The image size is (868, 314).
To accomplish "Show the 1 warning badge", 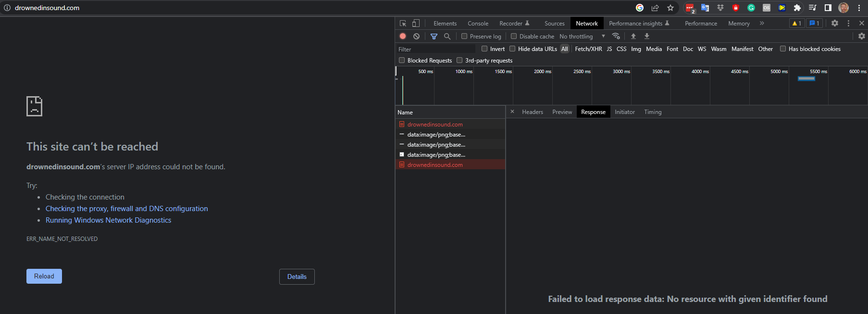I will coord(797,23).
